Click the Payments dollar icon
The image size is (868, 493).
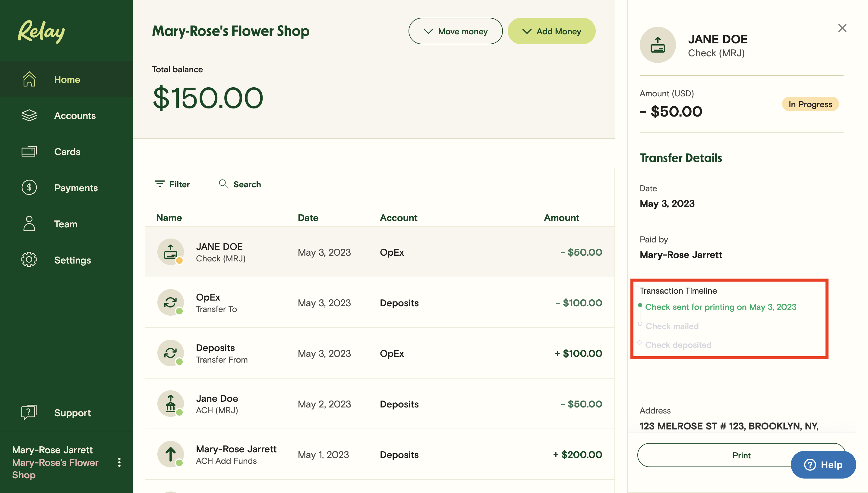[x=29, y=188]
